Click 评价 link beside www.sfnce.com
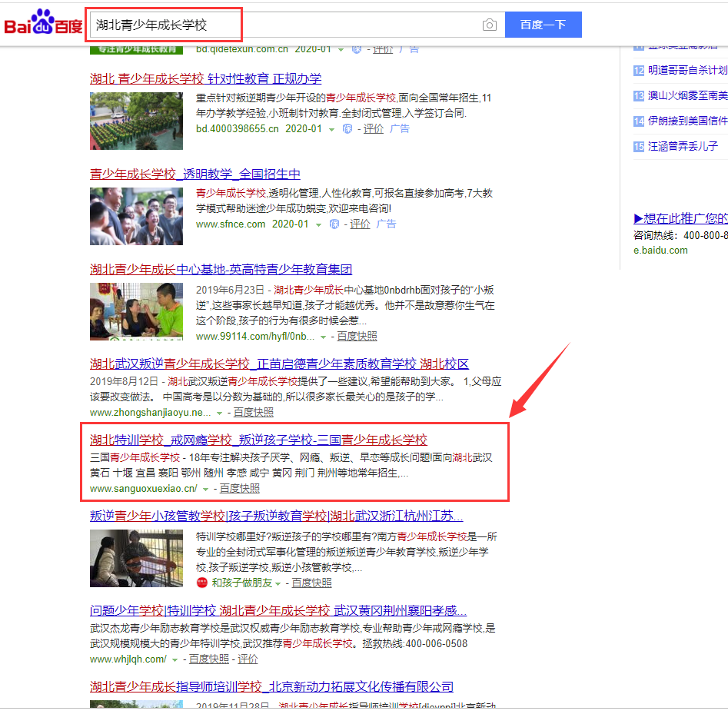This screenshot has width=728, height=724. click(360, 224)
